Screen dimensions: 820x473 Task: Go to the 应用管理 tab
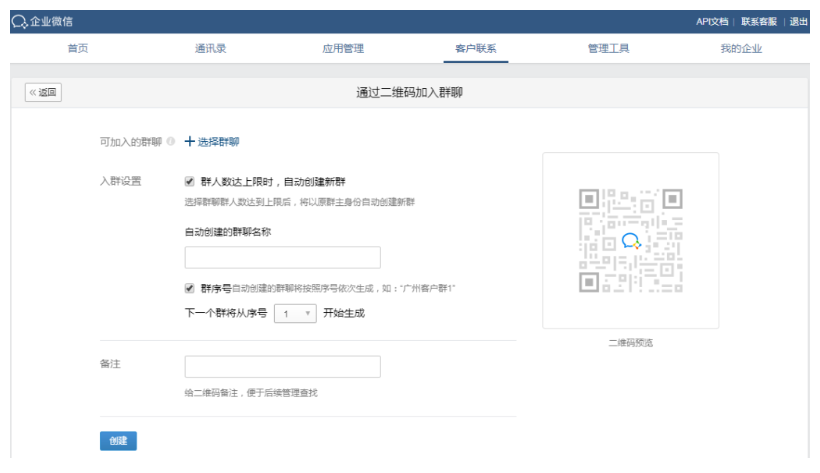click(x=343, y=49)
